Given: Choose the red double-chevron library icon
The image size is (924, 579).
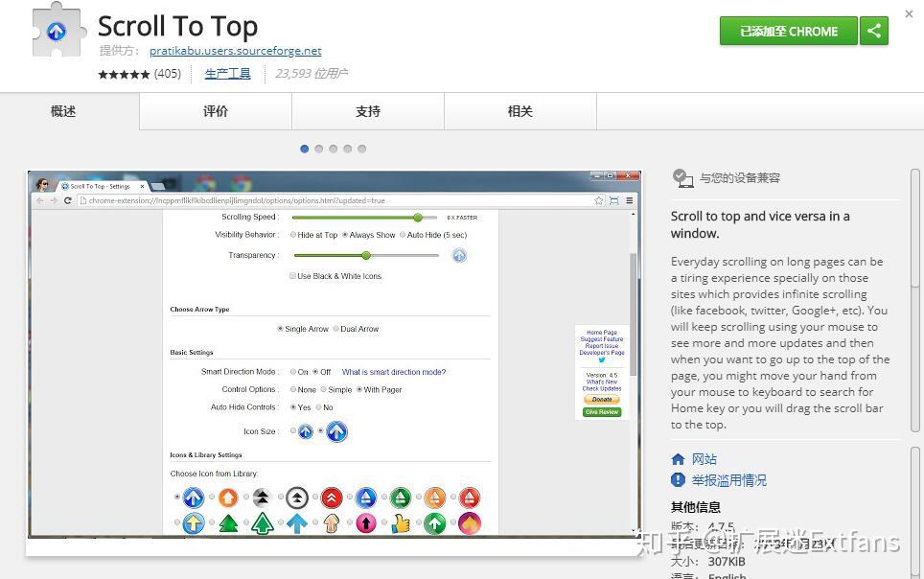Looking at the screenshot, I should pos(332,498).
